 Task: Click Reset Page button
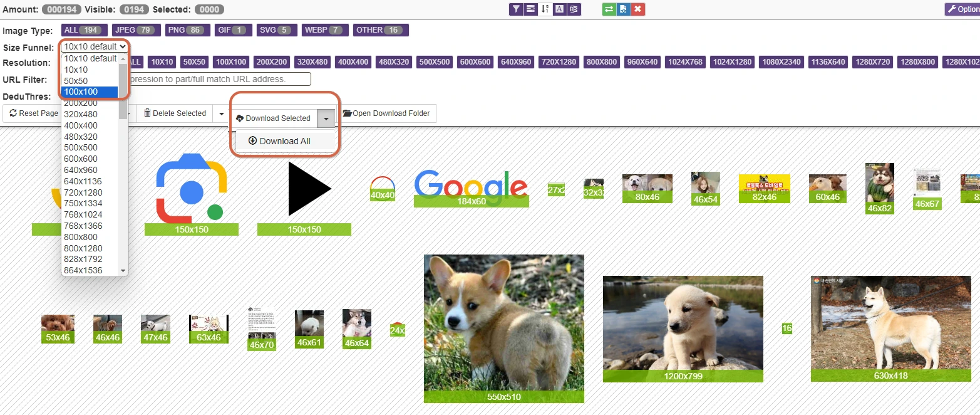[x=34, y=113]
